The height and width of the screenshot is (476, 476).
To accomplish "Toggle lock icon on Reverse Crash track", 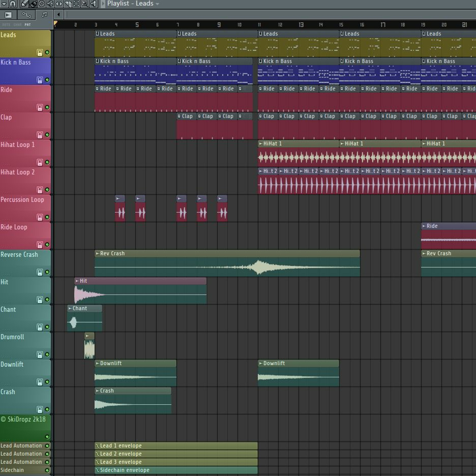I will coord(40,272).
